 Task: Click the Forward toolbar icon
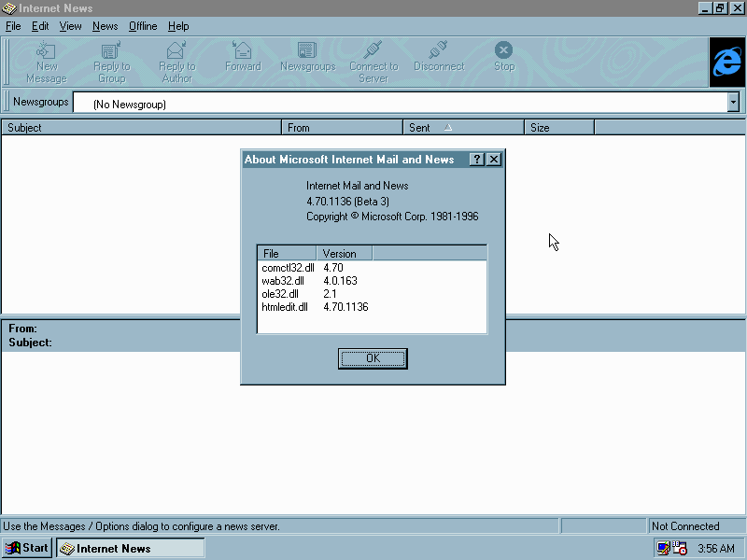pos(243,51)
